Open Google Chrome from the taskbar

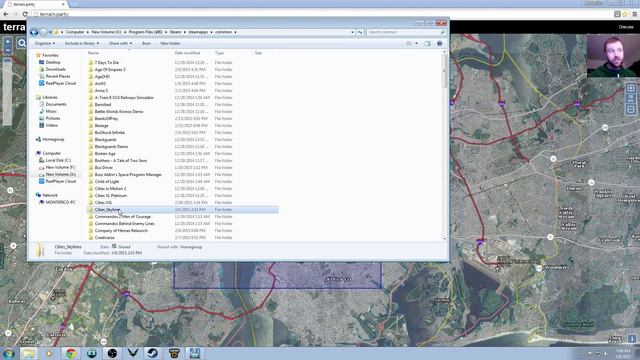point(71,353)
